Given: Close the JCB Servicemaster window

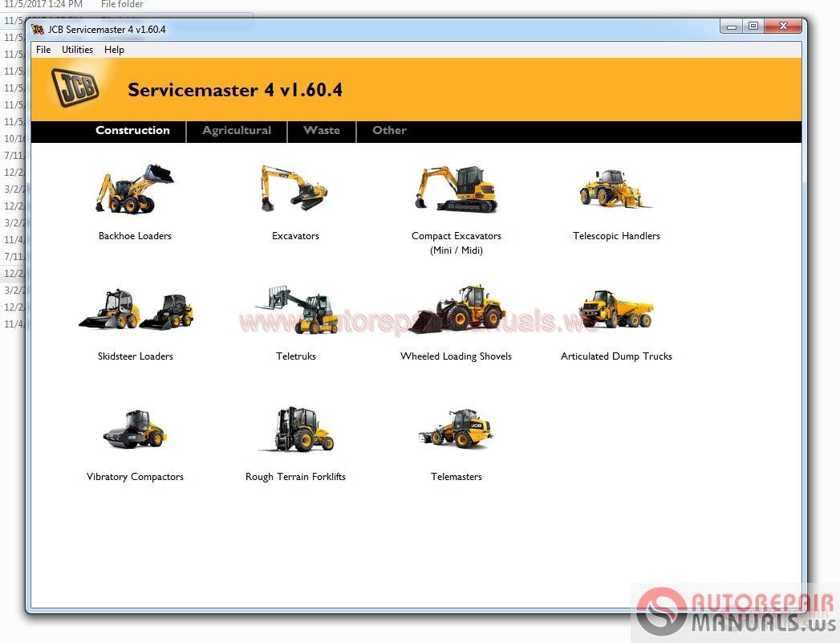Looking at the screenshot, I should coord(783,26).
